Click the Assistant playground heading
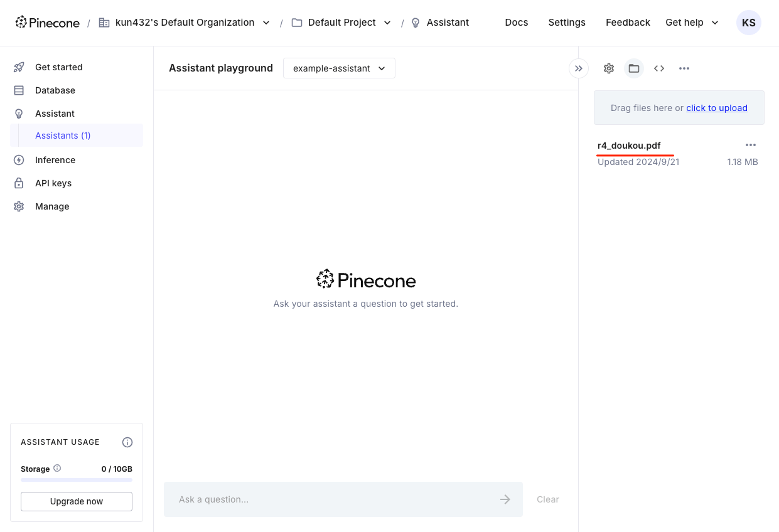The height and width of the screenshot is (532, 779). tap(221, 68)
